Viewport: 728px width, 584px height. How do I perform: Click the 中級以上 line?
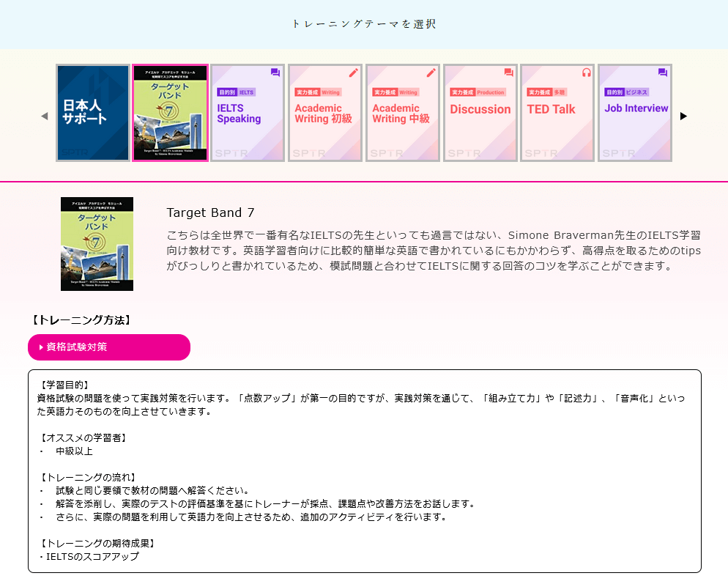click(74, 451)
